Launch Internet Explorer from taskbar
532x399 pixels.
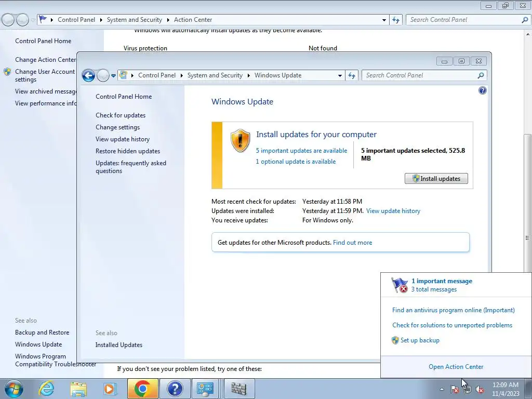46,389
